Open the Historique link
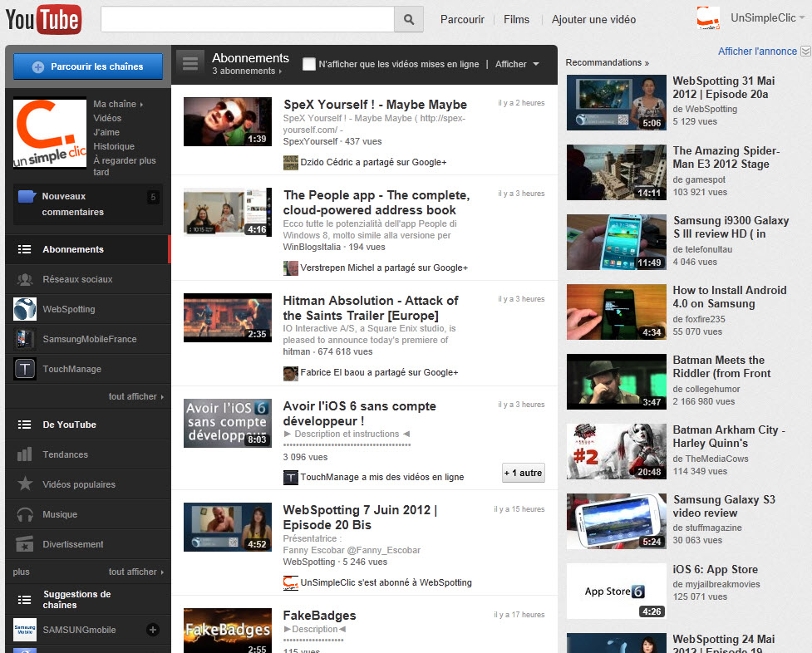This screenshot has width=812, height=653. coord(114,146)
